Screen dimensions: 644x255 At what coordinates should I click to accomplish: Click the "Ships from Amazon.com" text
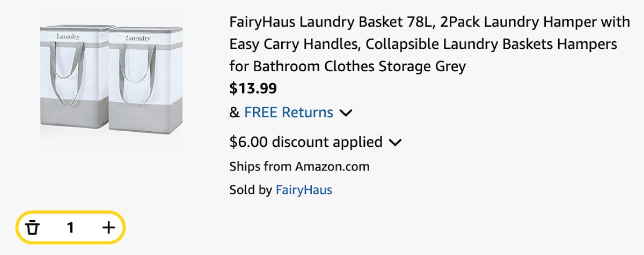tap(299, 166)
